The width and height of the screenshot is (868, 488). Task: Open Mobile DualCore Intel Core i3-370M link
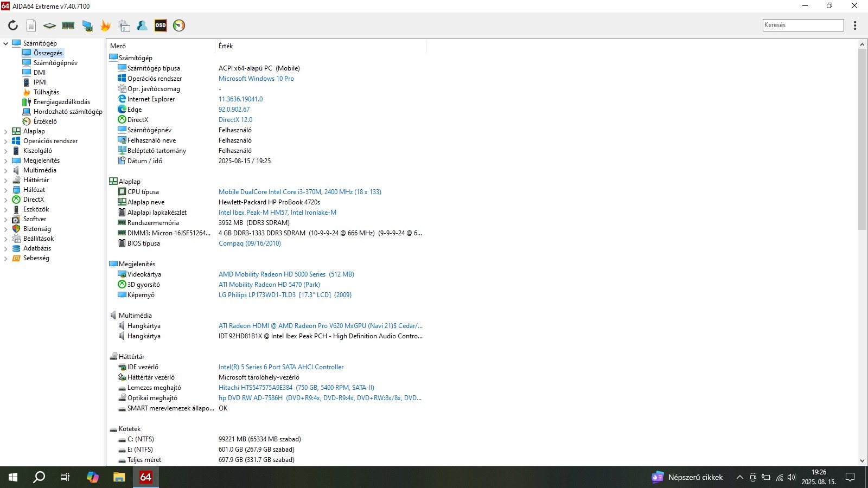click(300, 192)
